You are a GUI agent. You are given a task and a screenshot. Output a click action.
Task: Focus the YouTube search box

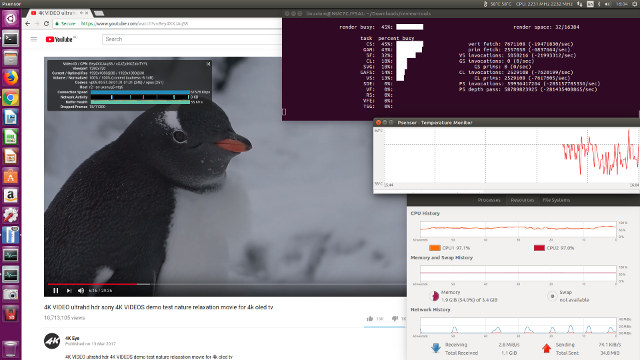192,39
